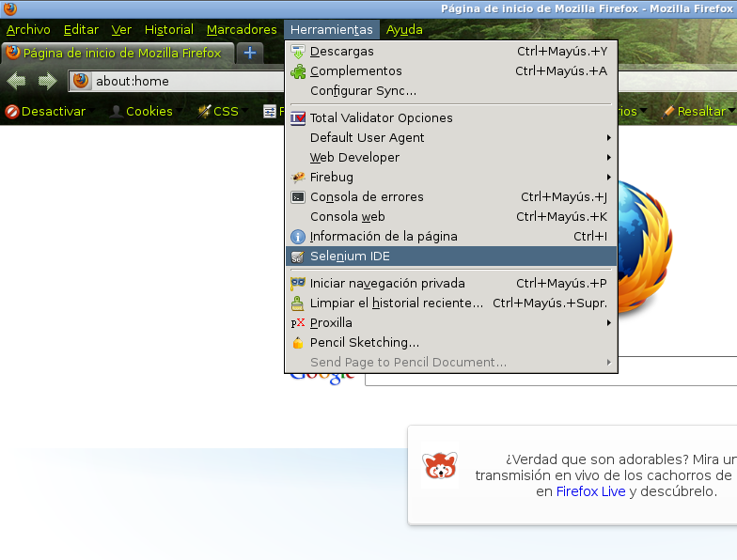Screen dimensions: 737x560
Task: Click the Proxilla pX icon
Action: [298, 323]
